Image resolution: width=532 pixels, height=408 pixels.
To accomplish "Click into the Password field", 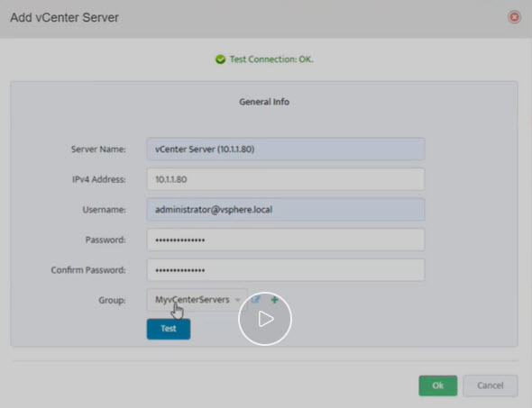I will (x=286, y=240).
